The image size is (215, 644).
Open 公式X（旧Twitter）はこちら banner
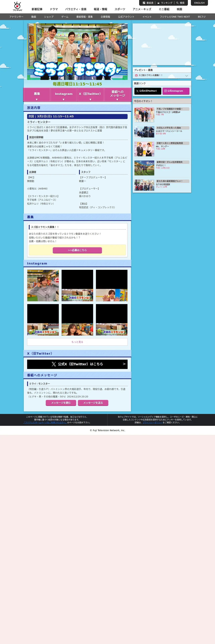click(77, 364)
